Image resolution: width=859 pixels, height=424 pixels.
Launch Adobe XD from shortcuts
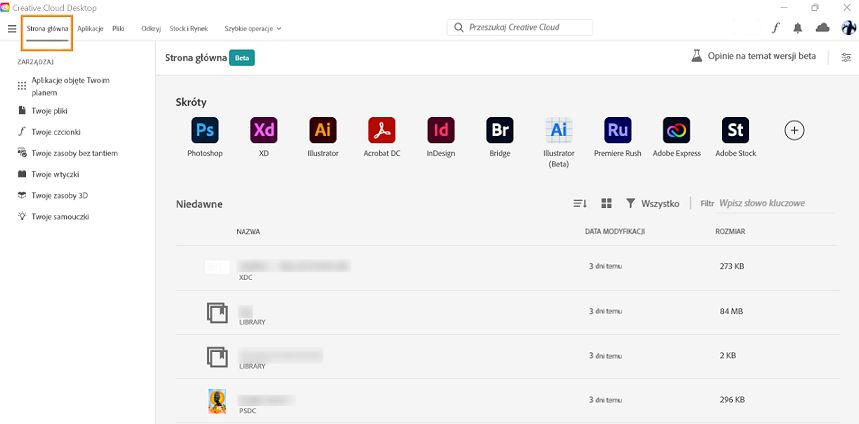(264, 130)
